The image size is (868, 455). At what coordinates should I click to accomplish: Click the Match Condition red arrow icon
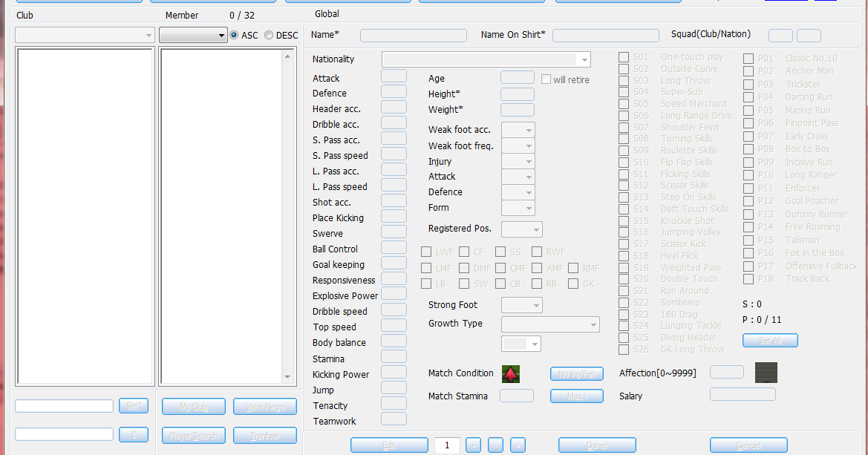click(510, 373)
